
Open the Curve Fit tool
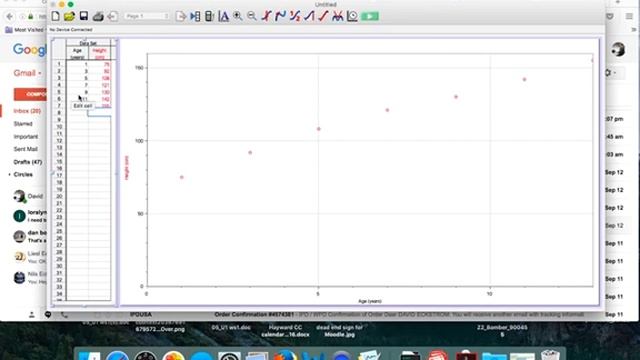click(338, 16)
